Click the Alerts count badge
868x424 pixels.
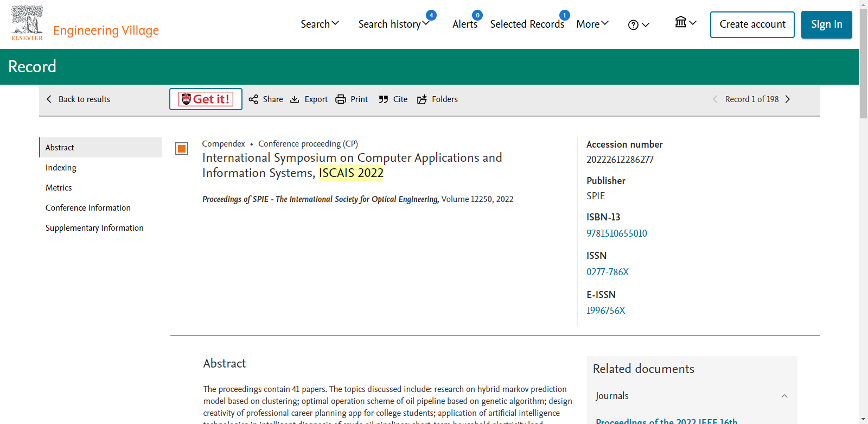tap(477, 15)
